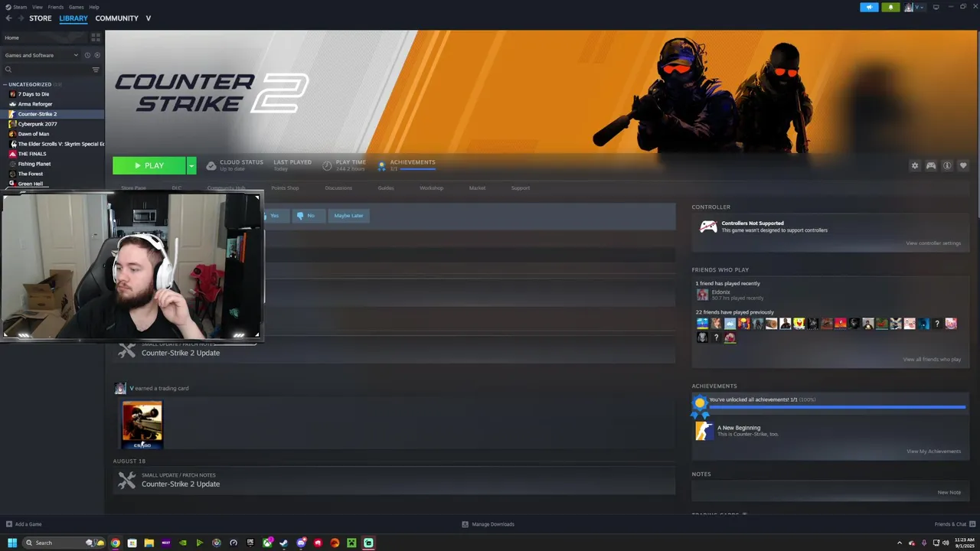
Task: Click the Add a Game plus icon
Action: [9, 524]
